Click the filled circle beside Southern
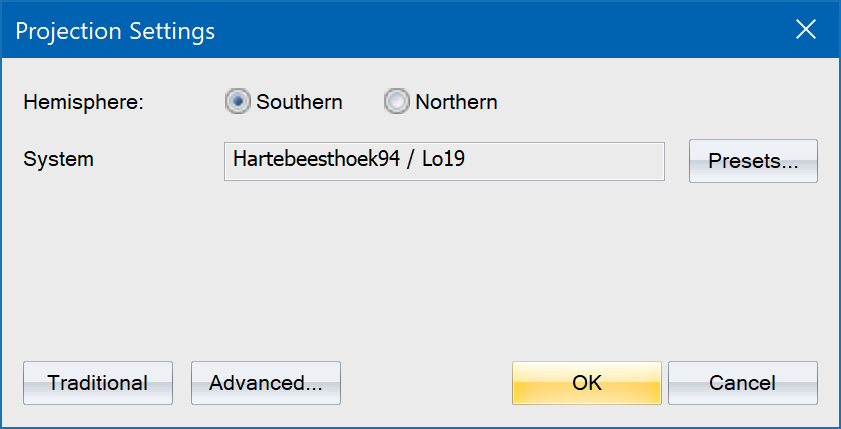Image resolution: width=841 pixels, height=429 pixels. pos(238,102)
